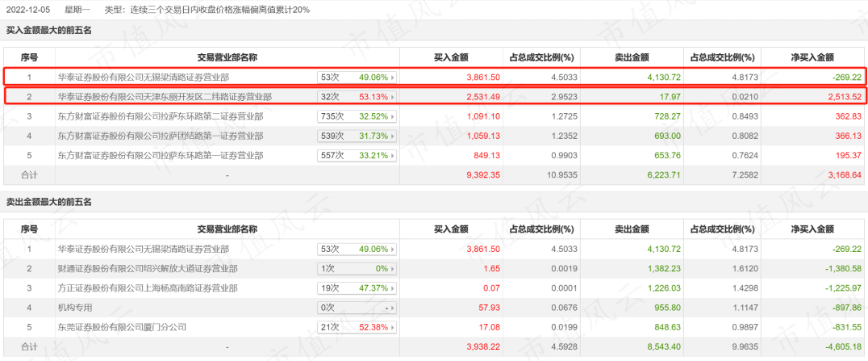Click total sell amount 6,223.71
Screen dimensions: 868x361
coord(664,174)
